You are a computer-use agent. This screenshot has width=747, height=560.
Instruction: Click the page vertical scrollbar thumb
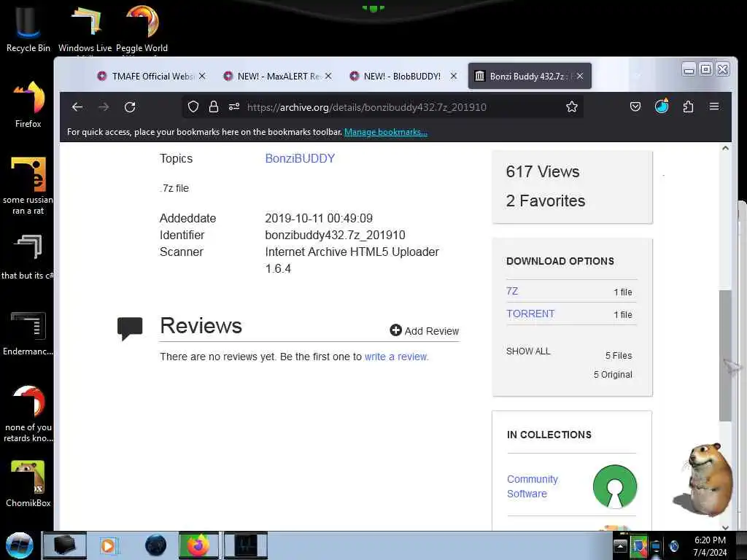[x=725, y=355]
